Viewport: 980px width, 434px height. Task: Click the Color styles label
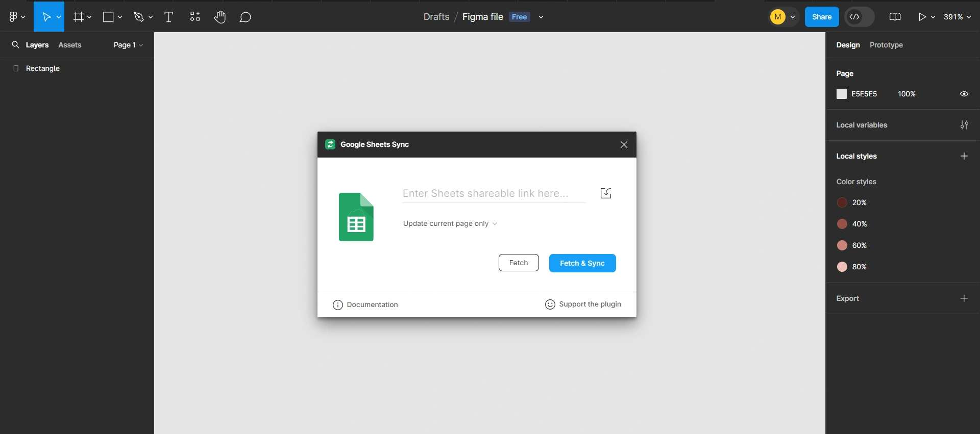tap(856, 182)
